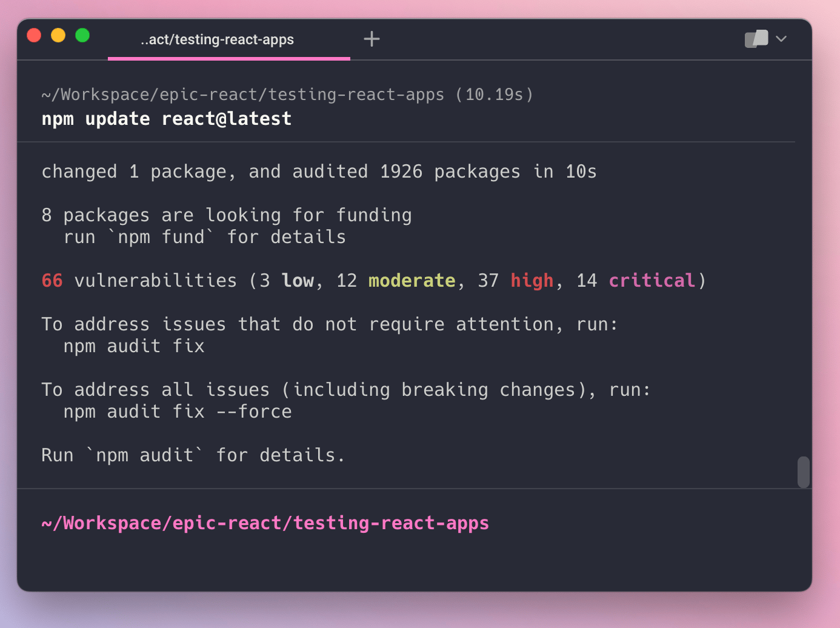
Task: Click the Run npm audit for details line
Action: pyautogui.click(x=193, y=455)
